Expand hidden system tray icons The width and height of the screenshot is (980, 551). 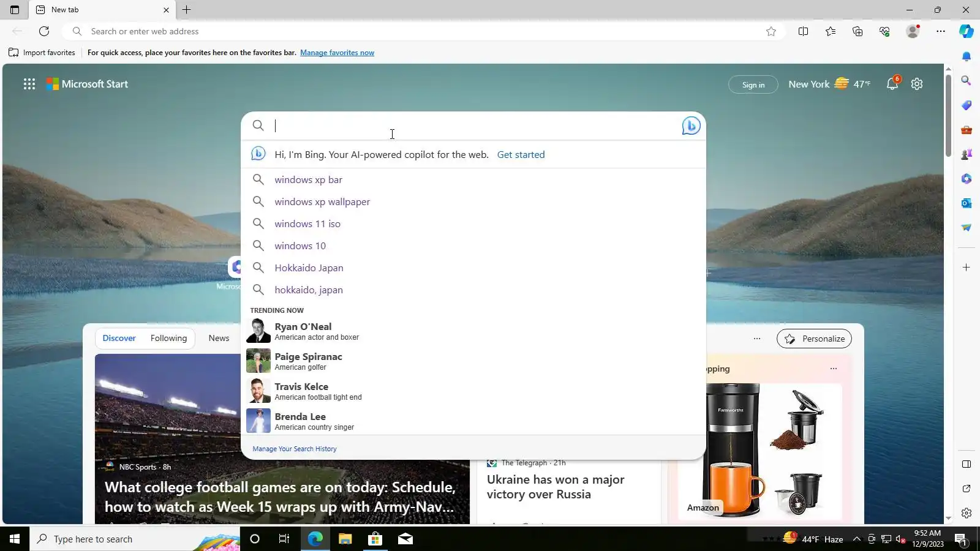tap(857, 539)
